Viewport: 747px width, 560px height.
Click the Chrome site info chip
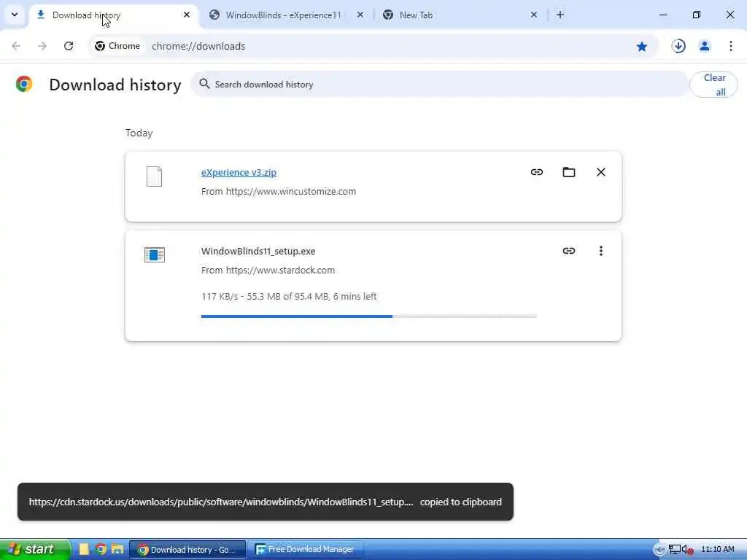117,46
